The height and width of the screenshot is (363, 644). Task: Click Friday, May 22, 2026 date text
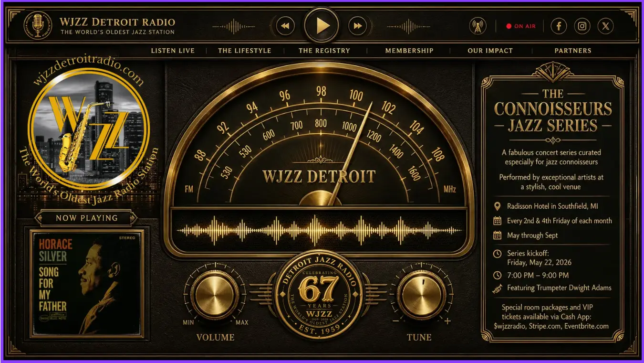pos(539,262)
